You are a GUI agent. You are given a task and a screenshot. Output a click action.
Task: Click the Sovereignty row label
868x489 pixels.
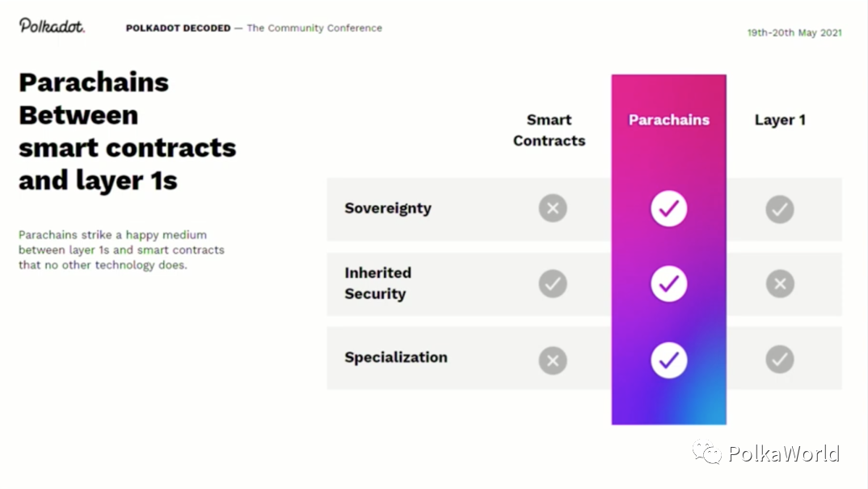coord(388,209)
